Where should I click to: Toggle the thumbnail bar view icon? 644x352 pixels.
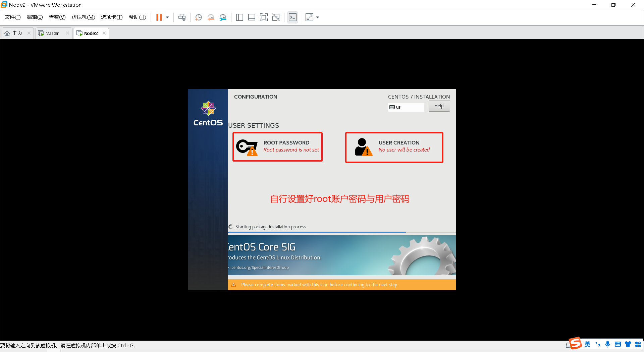[252, 17]
